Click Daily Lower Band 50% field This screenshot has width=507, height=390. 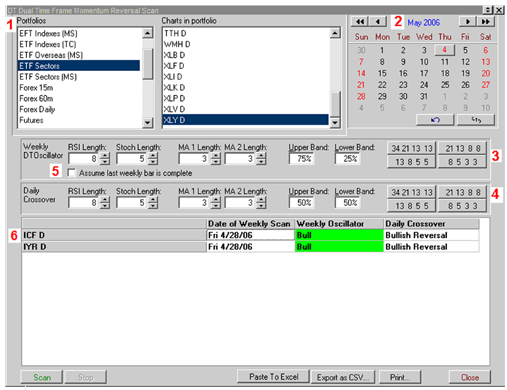pos(348,203)
